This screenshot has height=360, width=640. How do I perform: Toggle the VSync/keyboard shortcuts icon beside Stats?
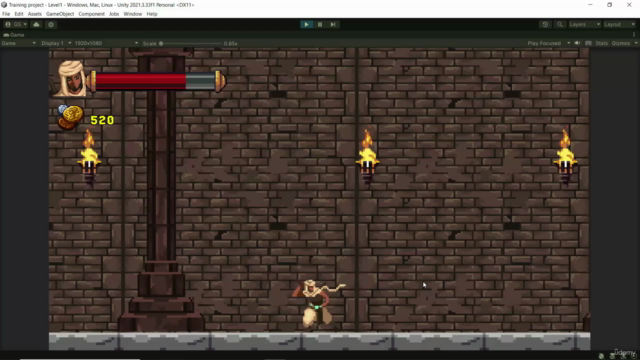pos(588,43)
